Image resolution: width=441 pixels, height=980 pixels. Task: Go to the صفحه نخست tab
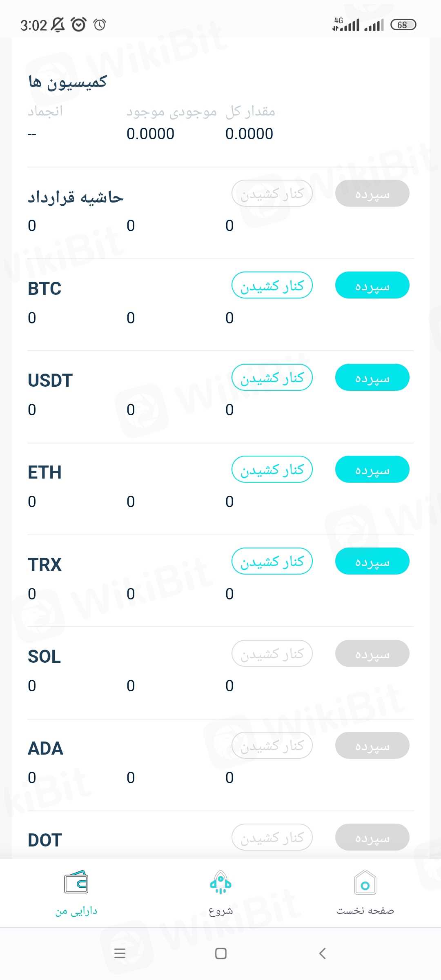pyautogui.click(x=365, y=911)
